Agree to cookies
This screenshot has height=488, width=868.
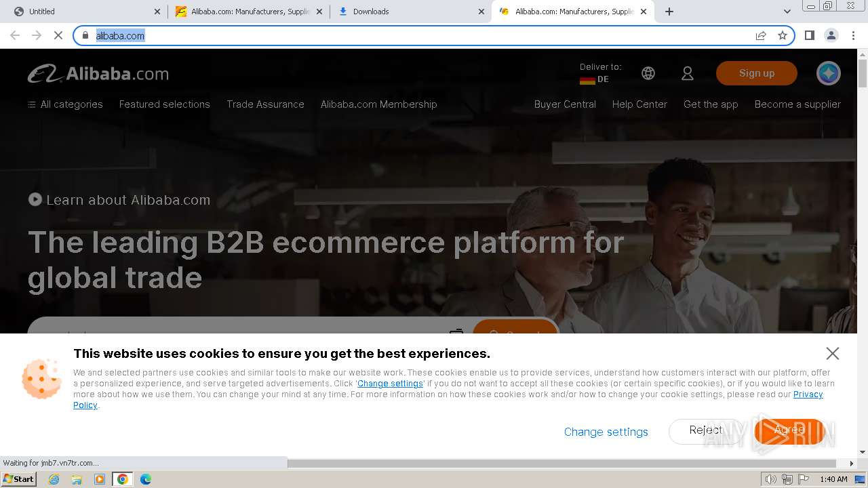pyautogui.click(x=790, y=430)
